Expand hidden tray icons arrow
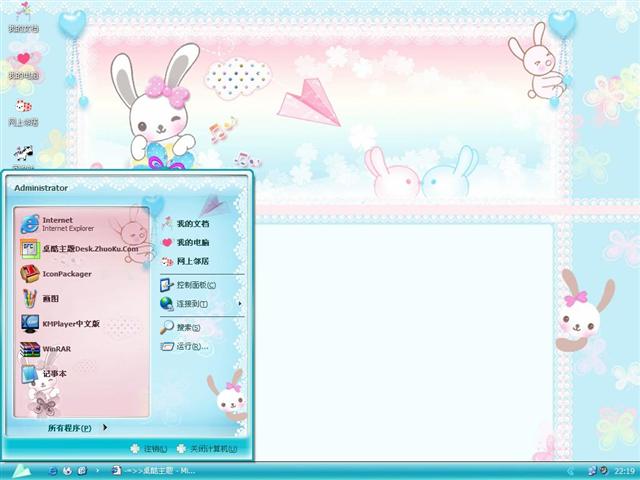This screenshot has width=640, height=480. (571, 471)
